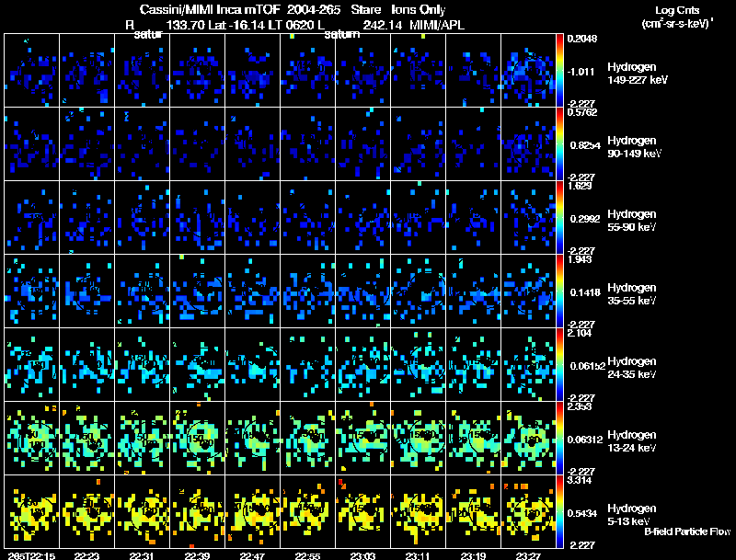736x560 pixels.
Task: Click the 0.2992 colorbar value
Action: (585, 219)
